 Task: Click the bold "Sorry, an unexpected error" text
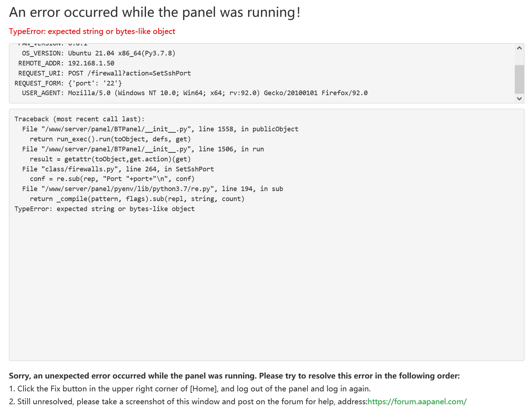(x=234, y=376)
